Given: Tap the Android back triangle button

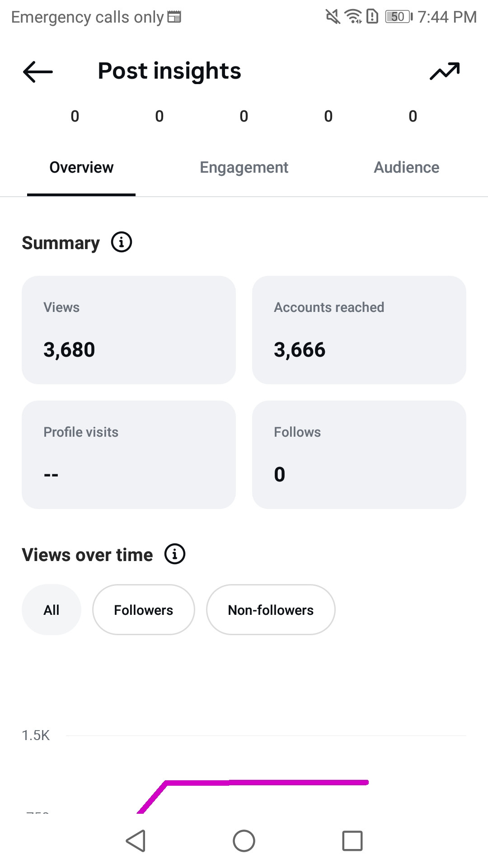Looking at the screenshot, I should click(x=136, y=841).
